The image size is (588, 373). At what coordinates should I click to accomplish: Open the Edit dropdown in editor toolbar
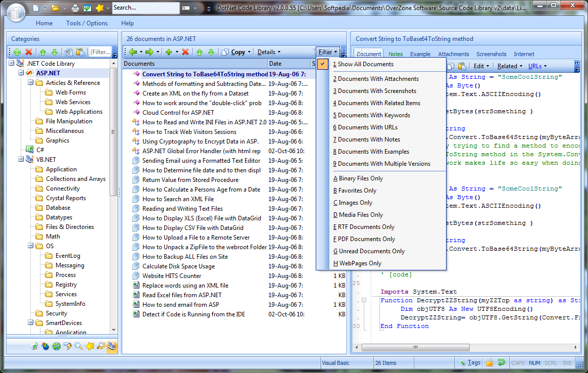481,66
